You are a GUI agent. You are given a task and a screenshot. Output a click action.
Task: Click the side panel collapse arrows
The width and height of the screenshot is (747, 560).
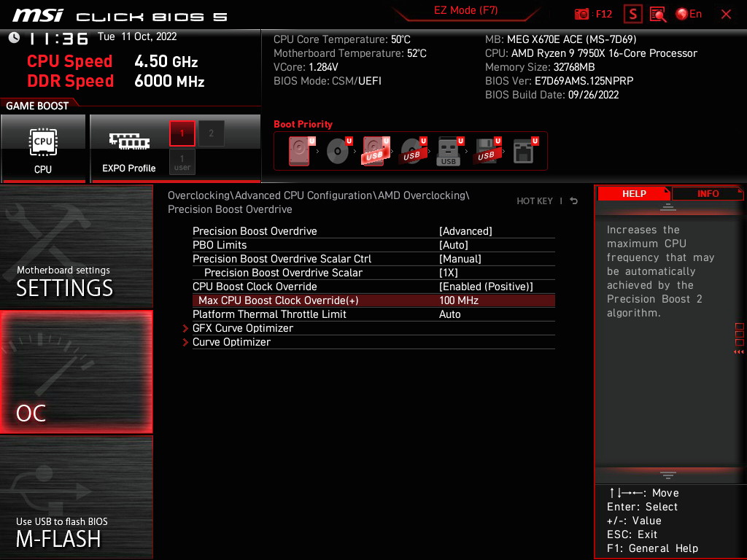tap(738, 352)
